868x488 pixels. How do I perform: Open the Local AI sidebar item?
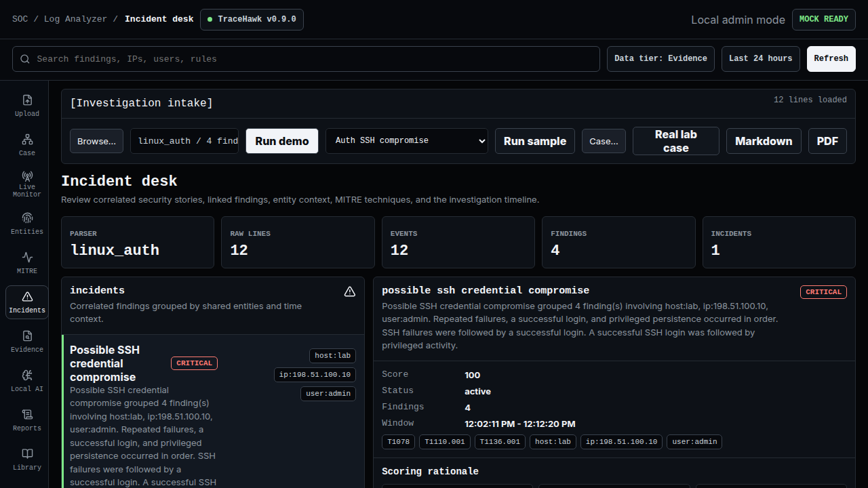pyautogui.click(x=27, y=380)
